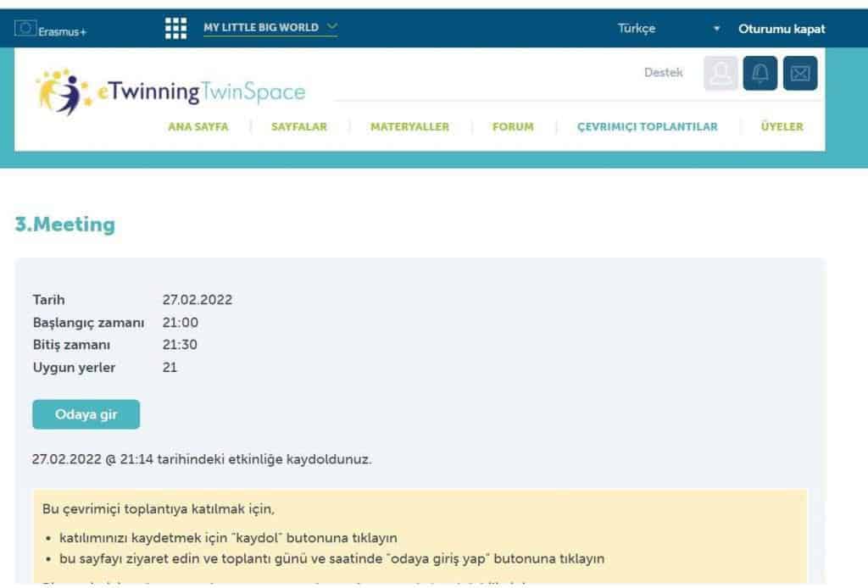
Task: Select MATERYALLER in the navigation bar
Action: 409,127
